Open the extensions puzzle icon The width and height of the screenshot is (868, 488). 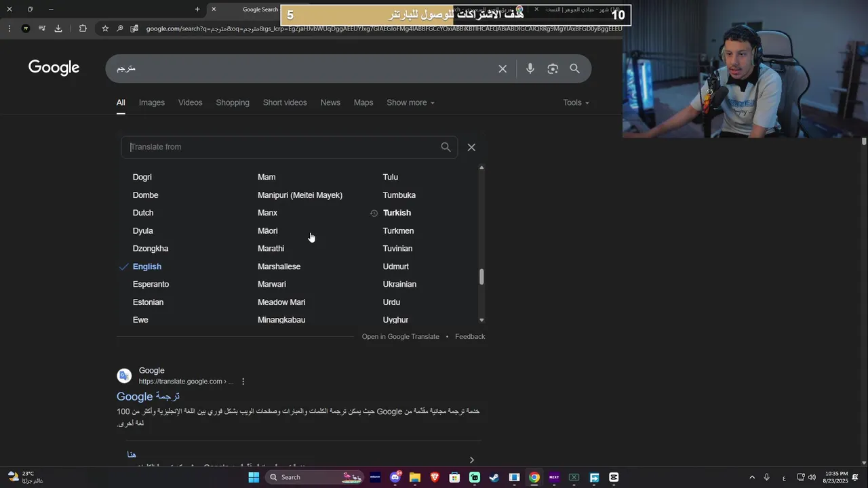click(83, 28)
